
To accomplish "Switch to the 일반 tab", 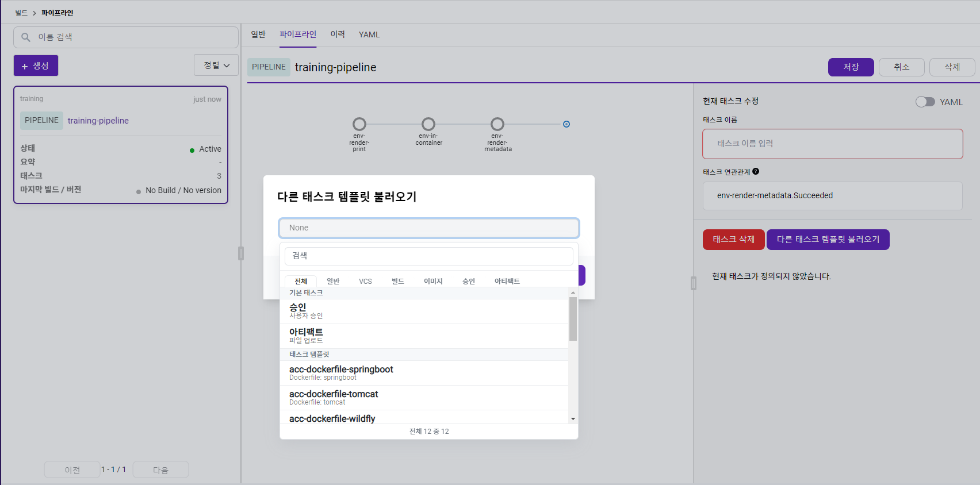I will click(258, 34).
